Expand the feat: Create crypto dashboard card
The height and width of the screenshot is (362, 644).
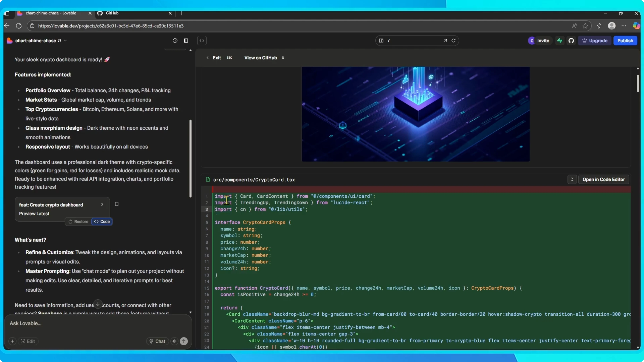pos(102,204)
